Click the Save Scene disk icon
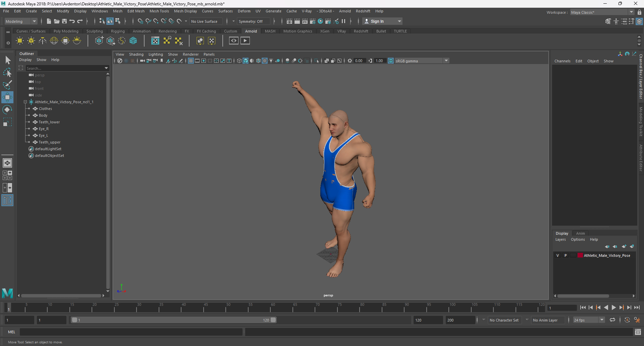 coord(64,21)
